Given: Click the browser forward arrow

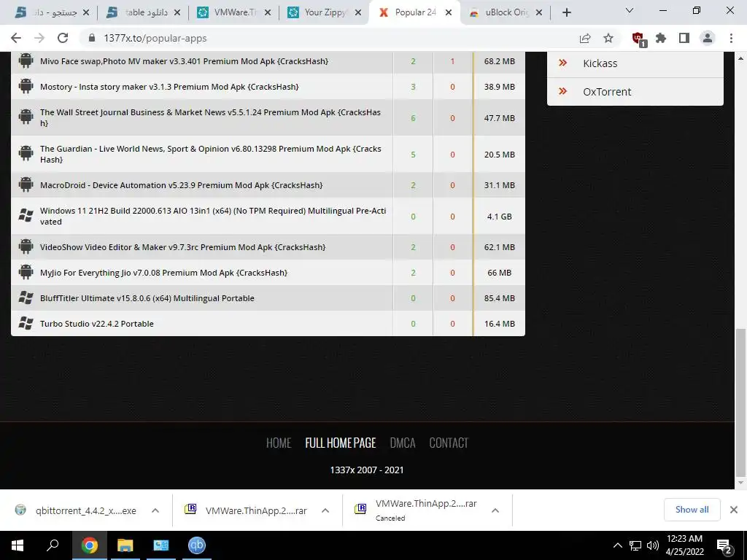Looking at the screenshot, I should point(39,38).
